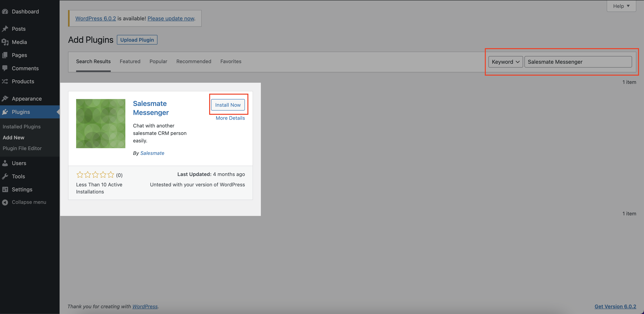Open Appearance using the brush icon
The height and width of the screenshot is (314, 644).
coord(6,98)
